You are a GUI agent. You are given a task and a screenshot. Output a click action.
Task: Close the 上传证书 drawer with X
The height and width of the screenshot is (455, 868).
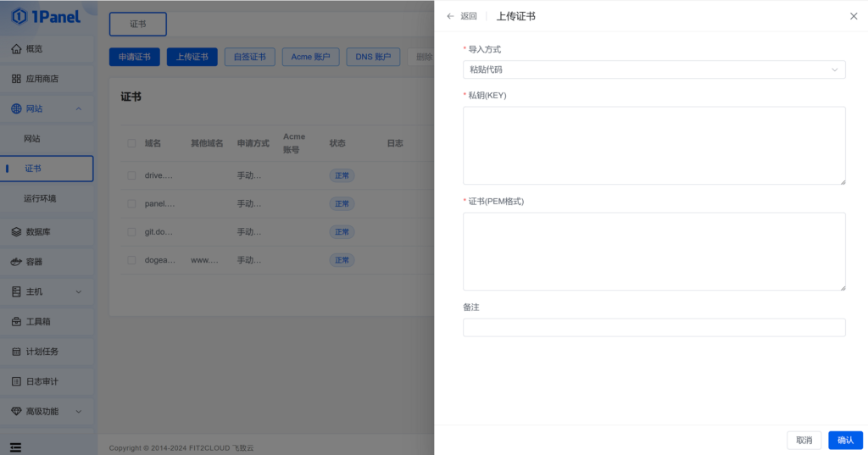(x=854, y=16)
